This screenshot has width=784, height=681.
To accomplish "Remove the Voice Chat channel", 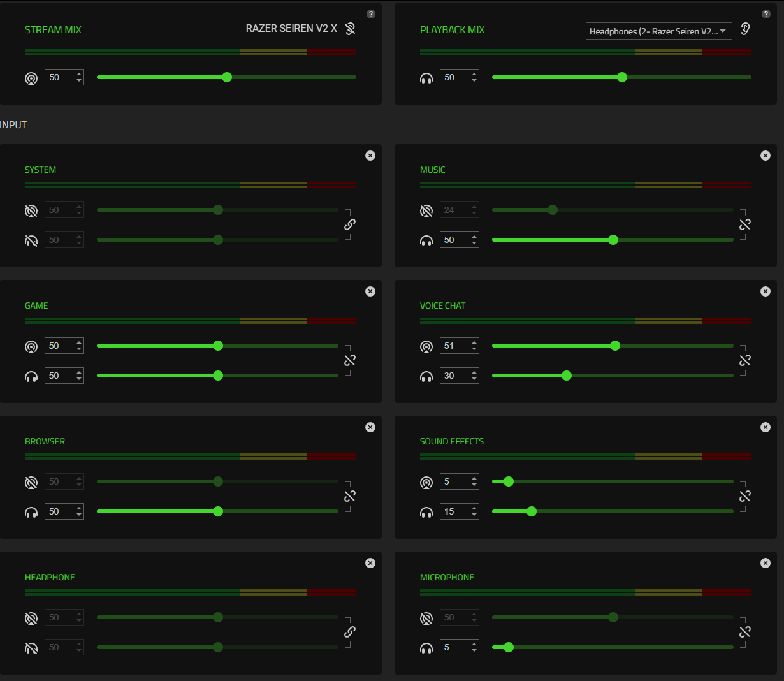I will pyautogui.click(x=766, y=291).
